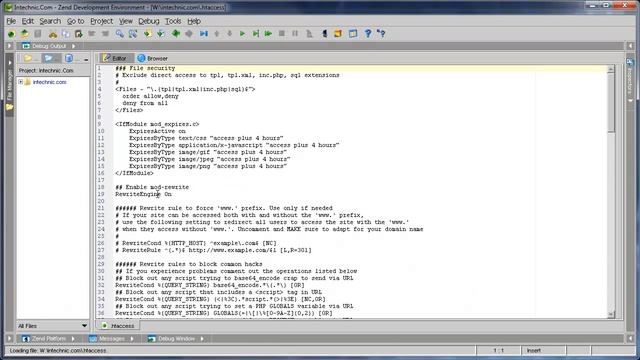Click the Inspectors sidebar icon at right edge
Screen dimensions: 640x360
tap(630, 62)
